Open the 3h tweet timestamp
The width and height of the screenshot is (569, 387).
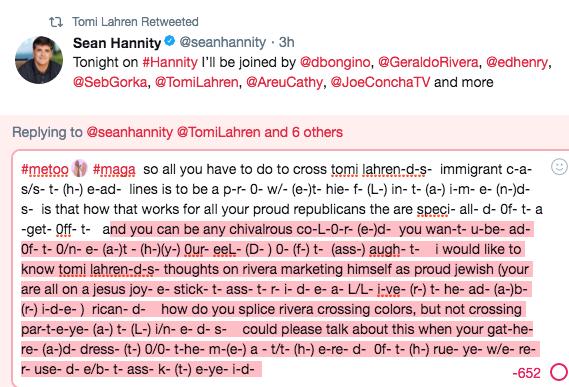(286, 42)
